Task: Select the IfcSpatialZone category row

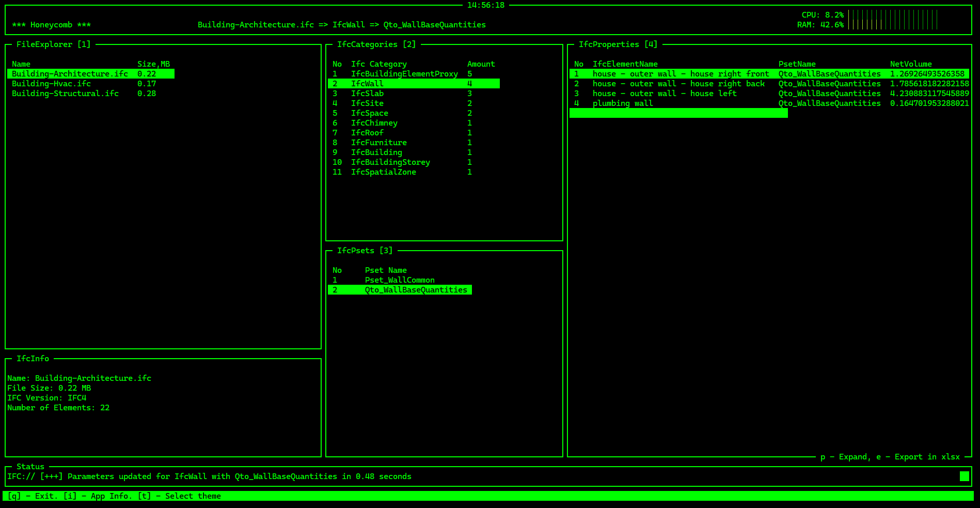Action: (414, 172)
